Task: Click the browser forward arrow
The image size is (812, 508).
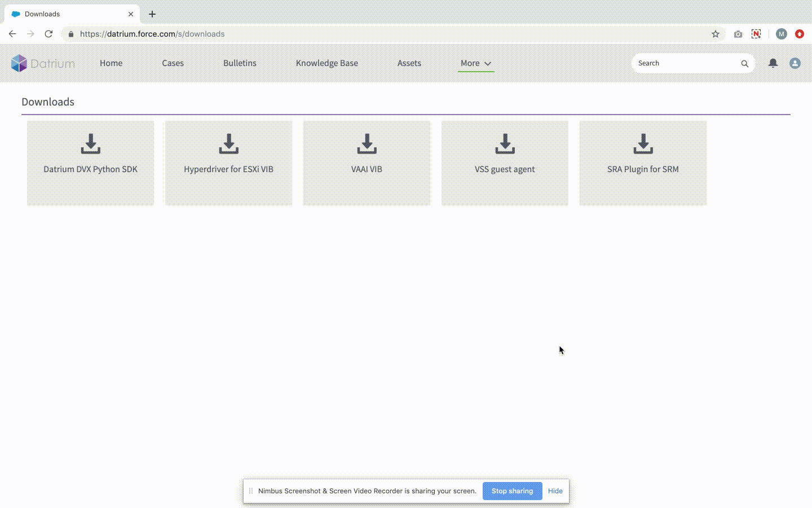Action: 30,34
